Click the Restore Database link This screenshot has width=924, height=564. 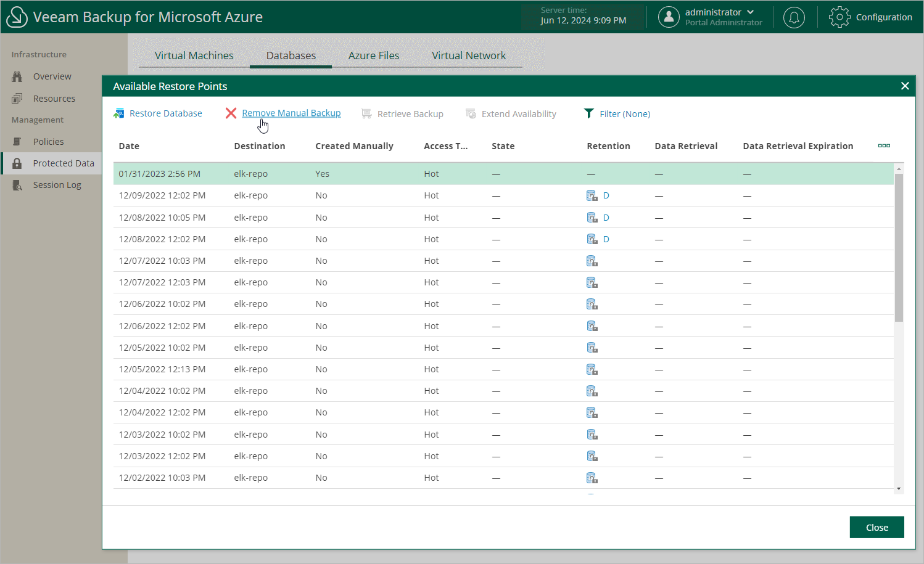tap(166, 113)
